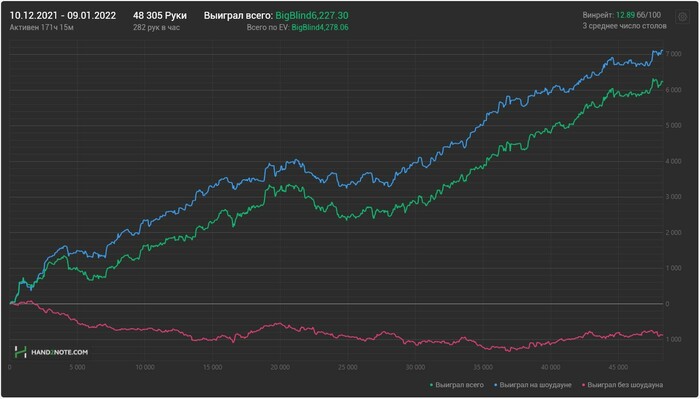Viewport: 700px width, 399px height.
Task: Click the 4 000 y-axis label
Action: coord(673,161)
